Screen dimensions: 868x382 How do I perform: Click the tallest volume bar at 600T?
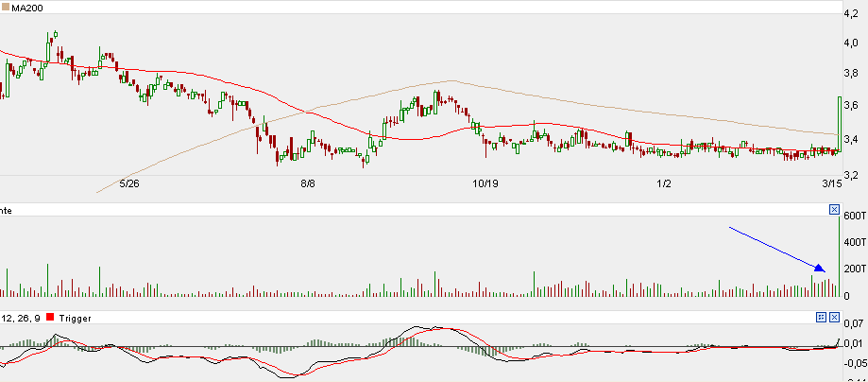[840, 256]
